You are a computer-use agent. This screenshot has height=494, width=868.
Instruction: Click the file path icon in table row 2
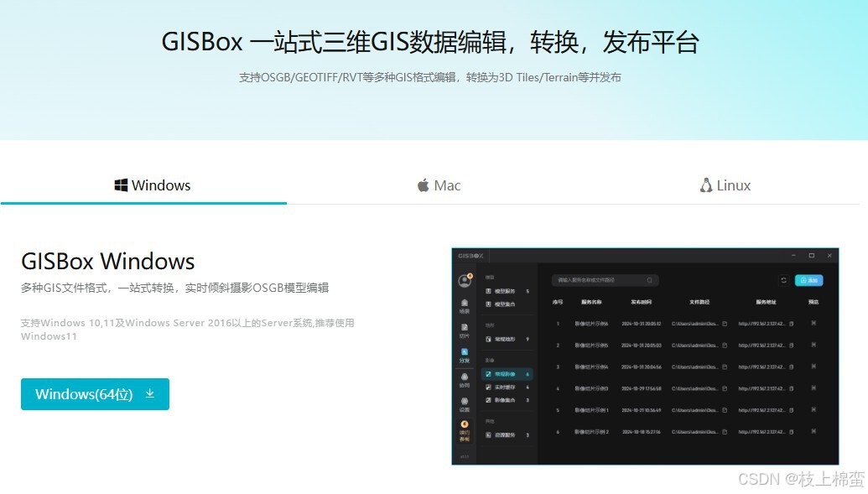pyautogui.click(x=724, y=345)
